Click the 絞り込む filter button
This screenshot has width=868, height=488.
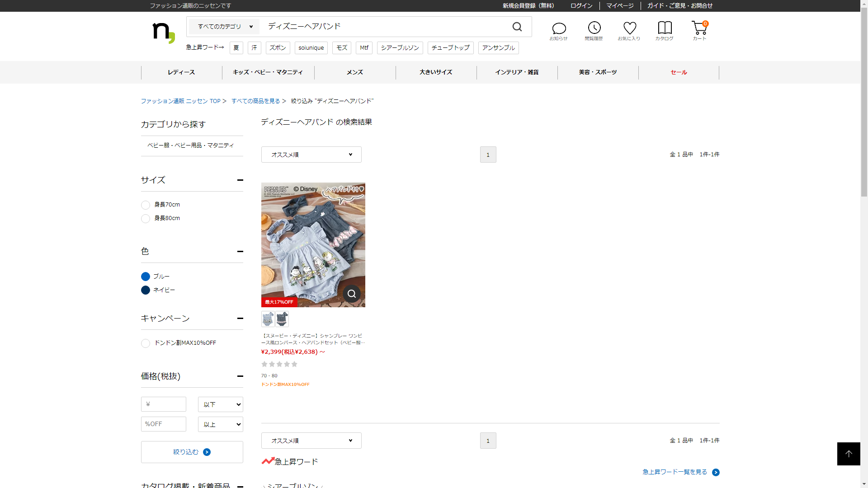click(192, 452)
